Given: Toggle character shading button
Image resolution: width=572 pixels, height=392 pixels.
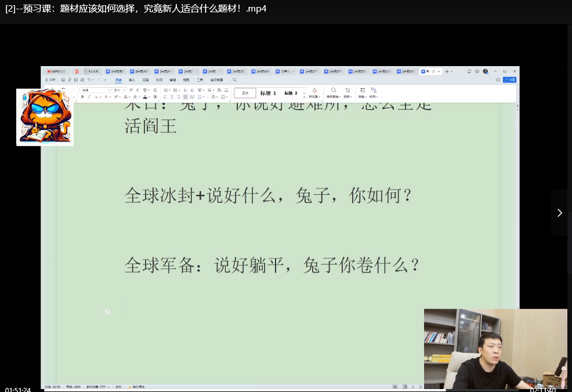Looking at the screenshot, I should (x=155, y=97).
